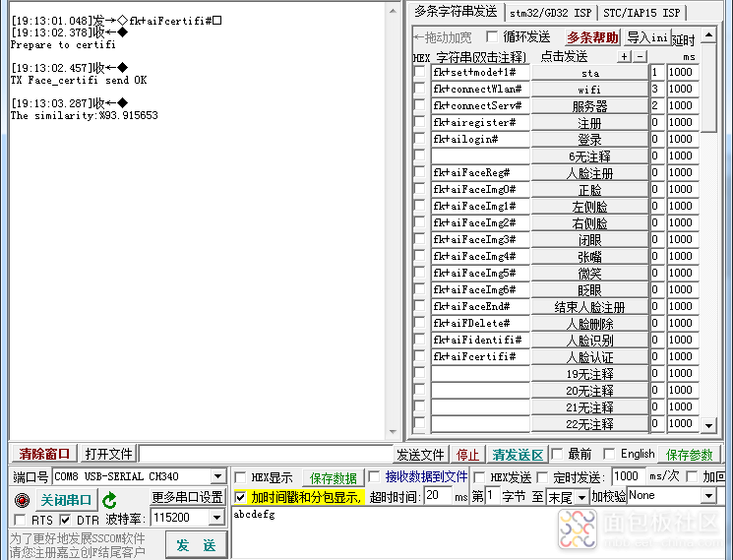
Task: Click send list scrollbar up arrow
Action: [x=708, y=34]
